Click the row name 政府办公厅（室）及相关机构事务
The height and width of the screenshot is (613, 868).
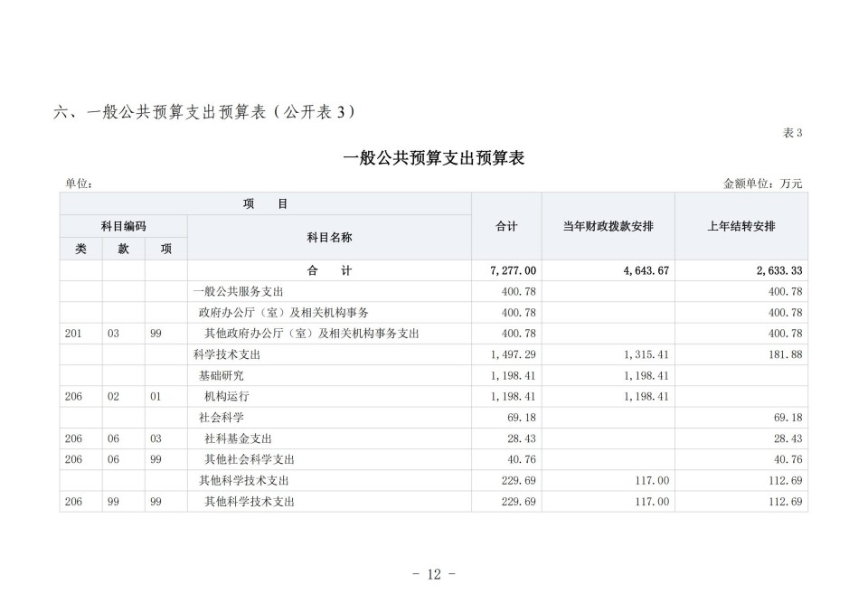coord(283,313)
